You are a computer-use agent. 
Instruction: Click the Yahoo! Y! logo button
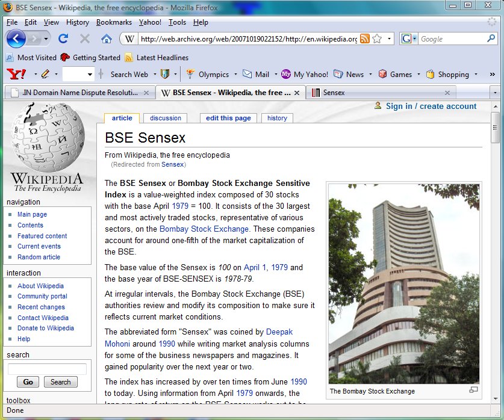16,74
